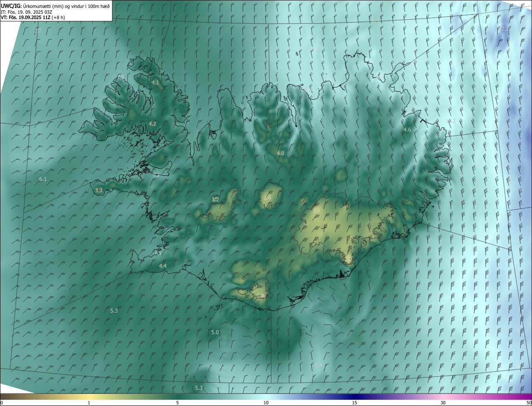Click the 4.2 value label on the map

pyautogui.click(x=153, y=124)
